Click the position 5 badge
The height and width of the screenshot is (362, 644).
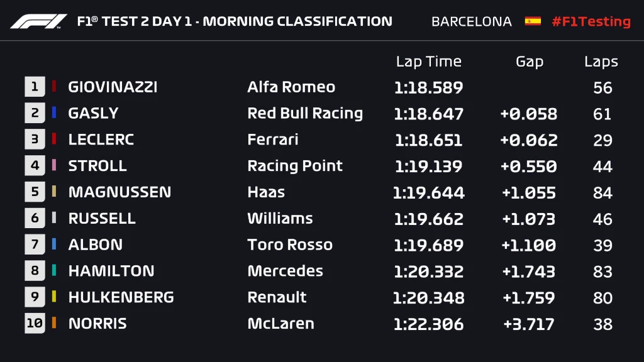[35, 192]
